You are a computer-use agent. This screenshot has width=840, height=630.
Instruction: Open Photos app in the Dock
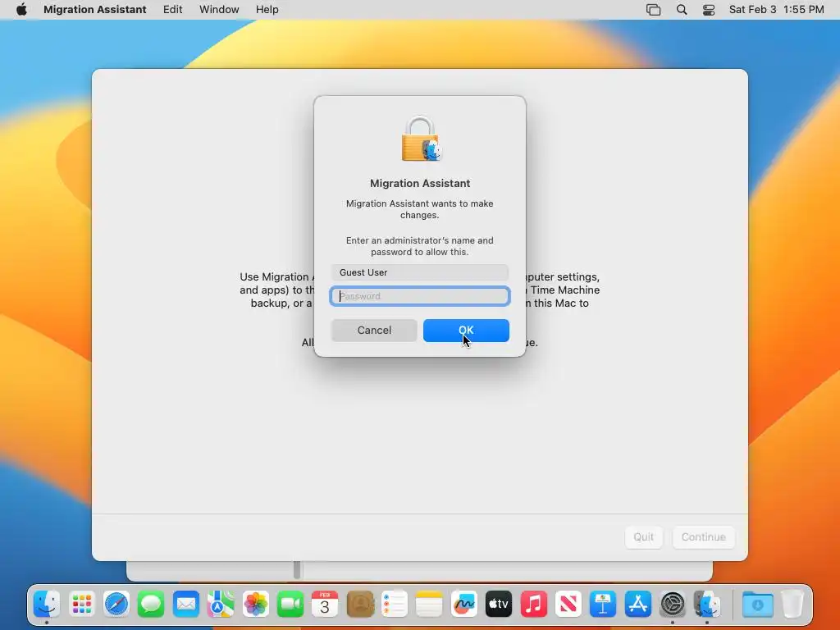256,605
